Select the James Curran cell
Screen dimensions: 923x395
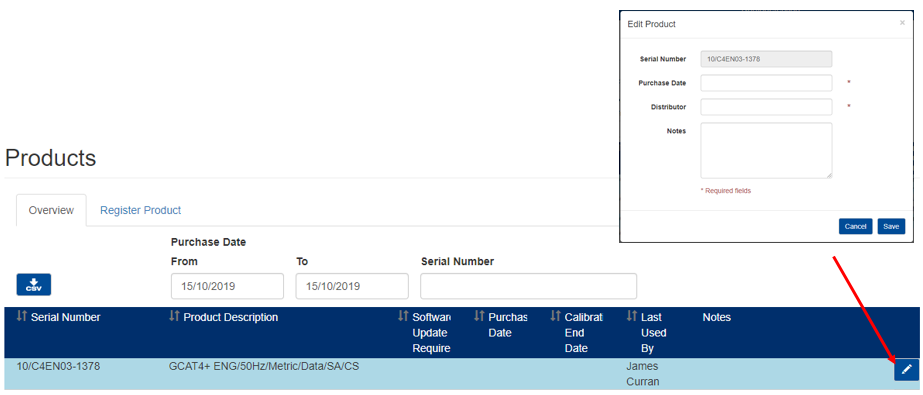[x=643, y=374]
